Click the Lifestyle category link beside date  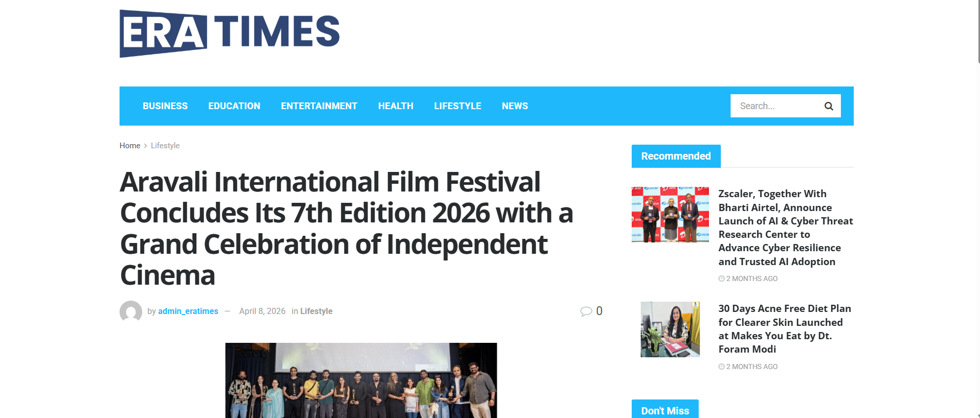316,311
